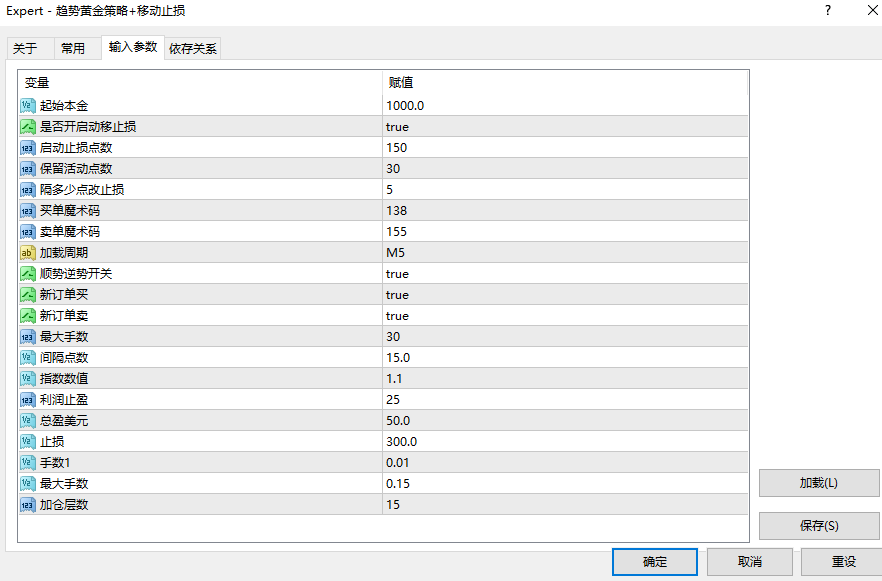The width and height of the screenshot is (882, 581).
Task: Toggle the 是否开启动移止损 true value
Action: click(x=397, y=126)
